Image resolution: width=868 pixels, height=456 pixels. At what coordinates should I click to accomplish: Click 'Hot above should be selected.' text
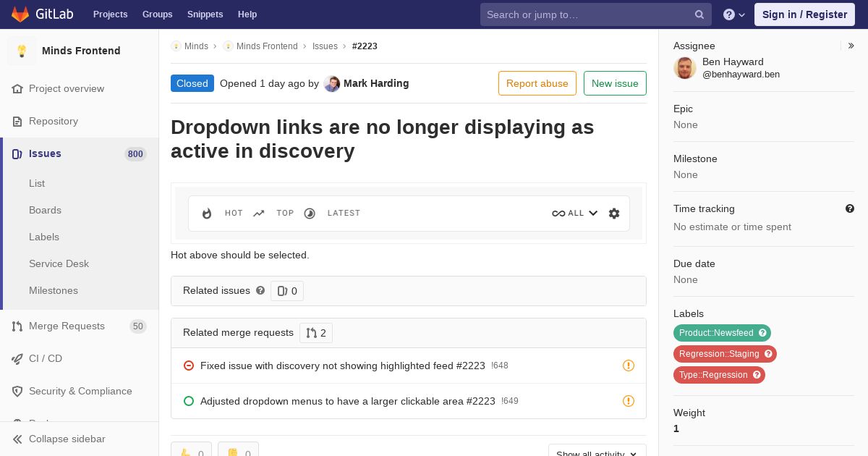[240, 255]
